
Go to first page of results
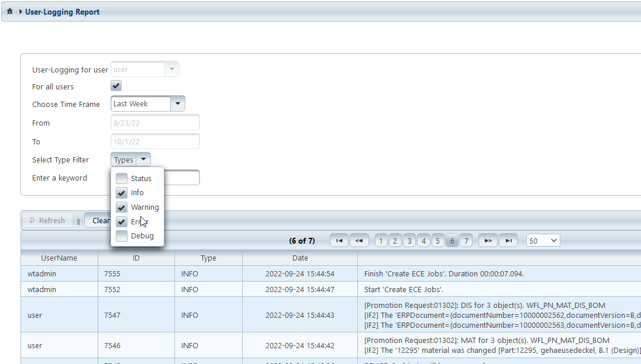click(x=339, y=241)
